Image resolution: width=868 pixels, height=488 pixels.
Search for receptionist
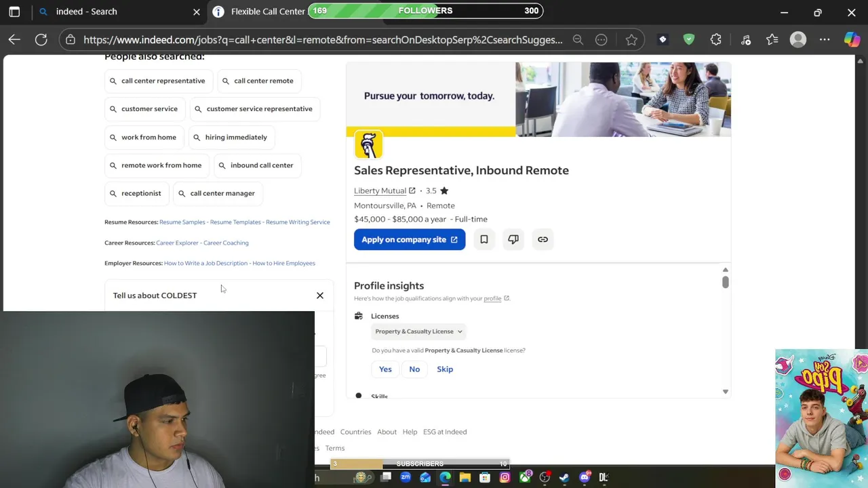tap(136, 193)
